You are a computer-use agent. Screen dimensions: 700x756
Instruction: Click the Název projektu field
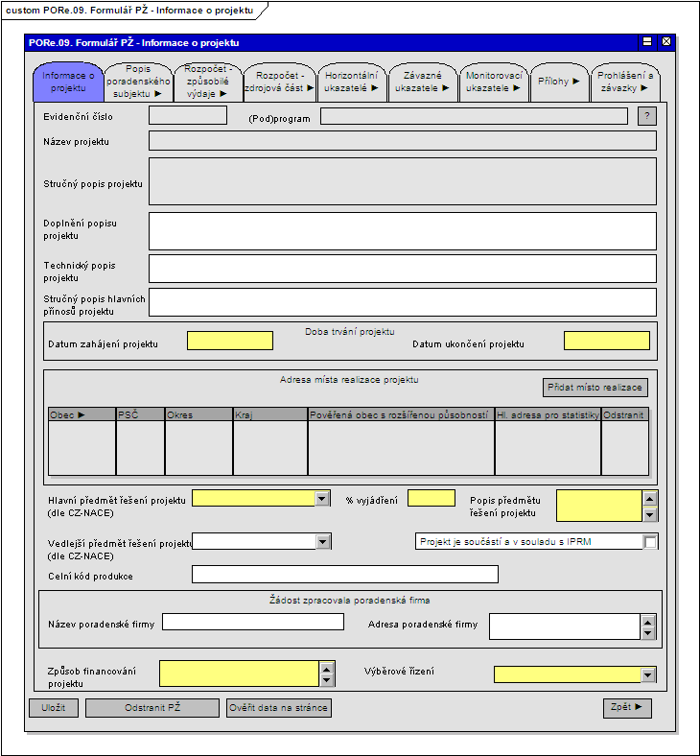coord(403,141)
